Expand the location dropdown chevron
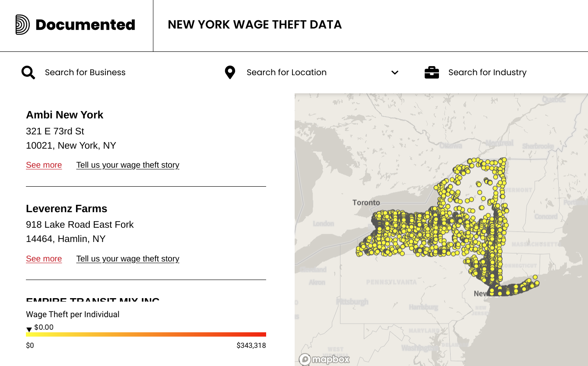Viewport: 588px width, 366px height. point(394,73)
